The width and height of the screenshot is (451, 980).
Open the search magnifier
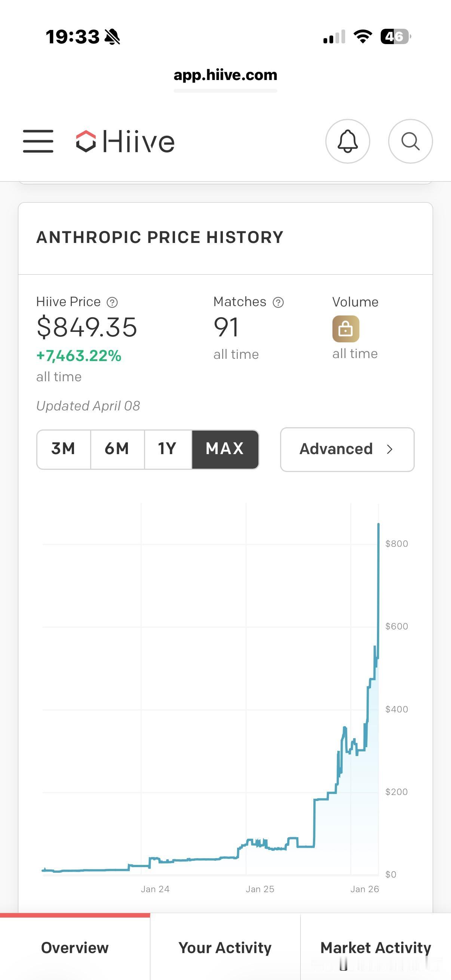point(410,141)
